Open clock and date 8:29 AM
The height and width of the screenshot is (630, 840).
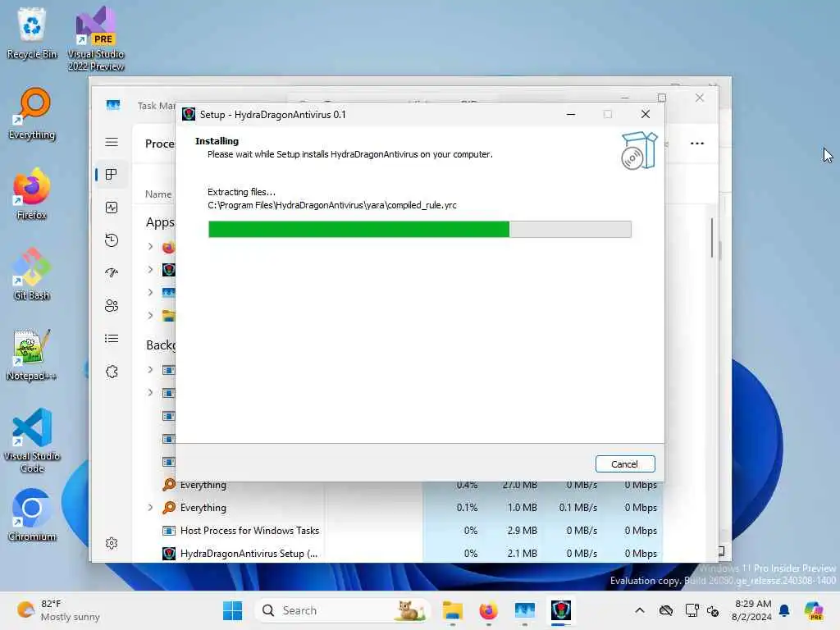click(x=751, y=610)
